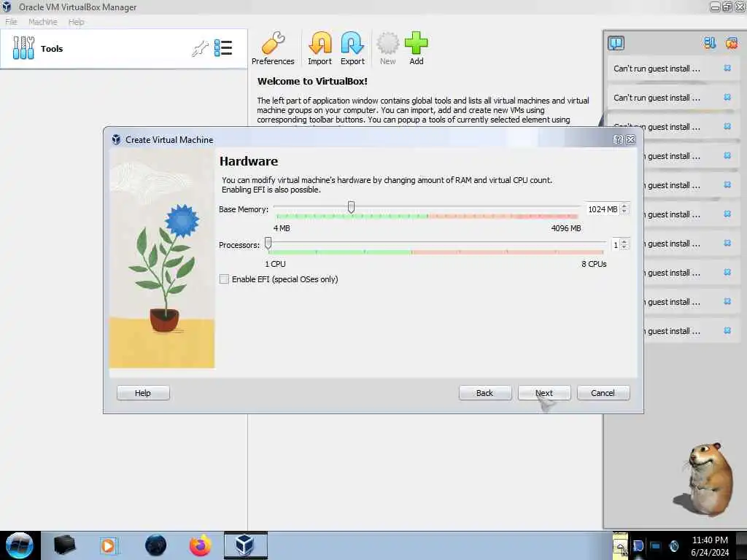Click the remove finished notifications icon

coord(731,43)
